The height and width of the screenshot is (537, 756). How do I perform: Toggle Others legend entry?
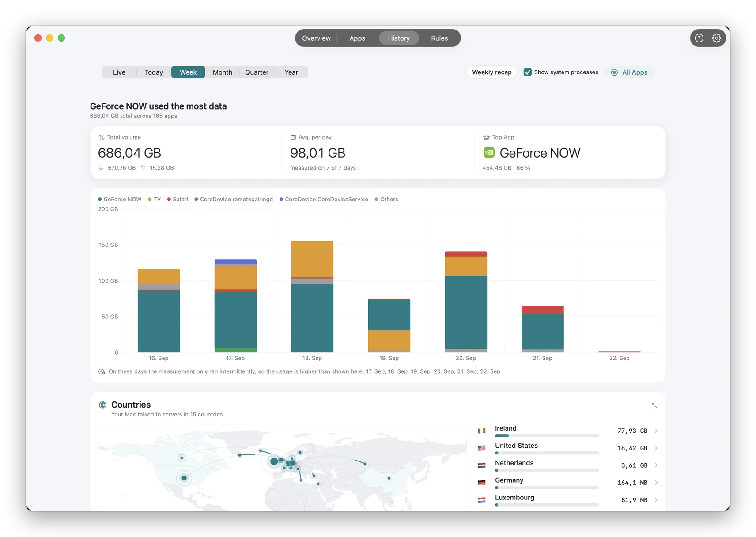click(x=386, y=200)
